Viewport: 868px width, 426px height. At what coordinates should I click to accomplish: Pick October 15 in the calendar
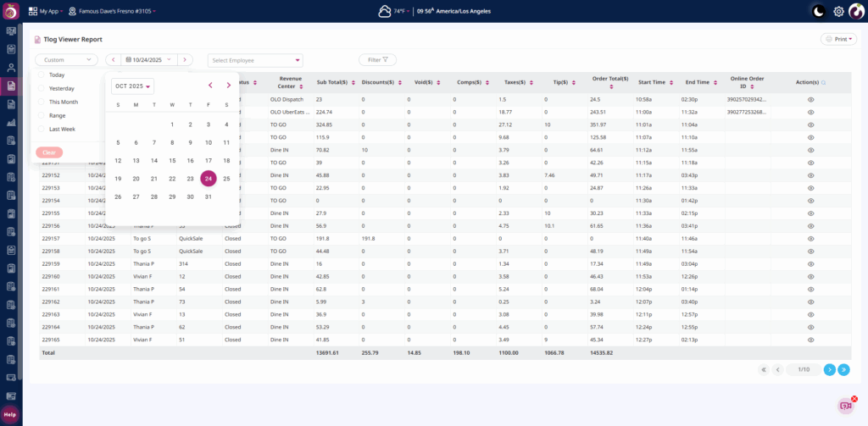tap(172, 160)
